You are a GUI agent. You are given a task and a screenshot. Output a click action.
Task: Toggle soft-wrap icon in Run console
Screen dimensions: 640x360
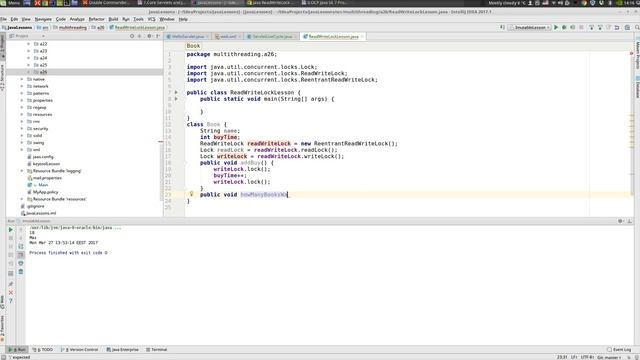pyautogui.click(x=21, y=247)
